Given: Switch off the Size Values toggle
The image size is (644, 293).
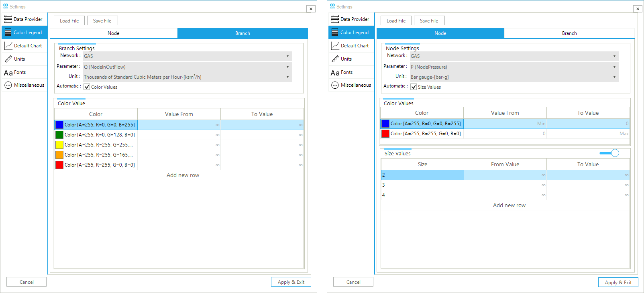Looking at the screenshot, I should [609, 153].
